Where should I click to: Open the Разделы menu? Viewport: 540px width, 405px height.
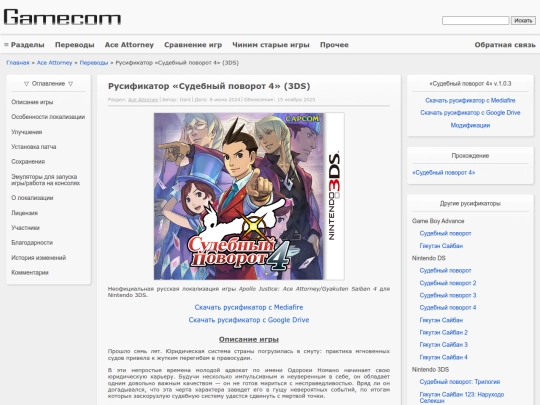click(24, 45)
